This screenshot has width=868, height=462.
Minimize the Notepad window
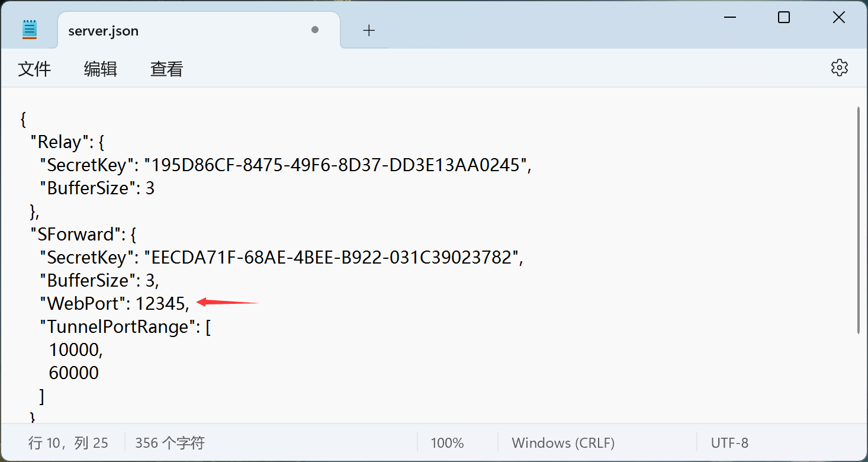click(x=729, y=18)
